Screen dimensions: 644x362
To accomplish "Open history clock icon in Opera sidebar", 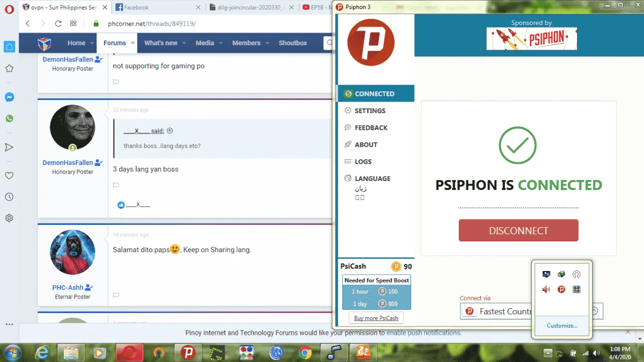I will coord(9,197).
